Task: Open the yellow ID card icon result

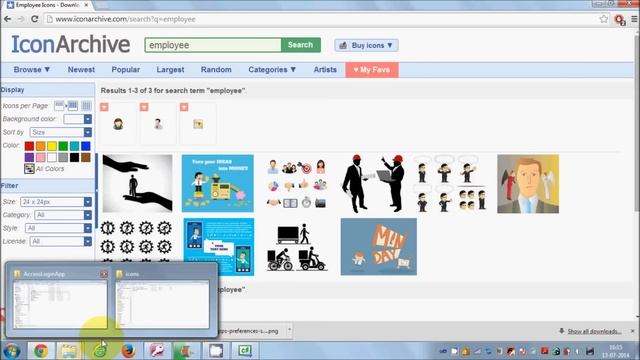Action: coord(198,124)
